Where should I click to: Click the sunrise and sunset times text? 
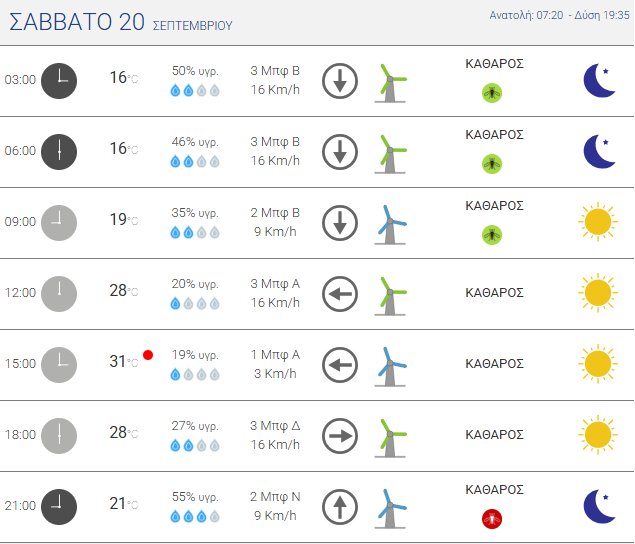(560, 16)
